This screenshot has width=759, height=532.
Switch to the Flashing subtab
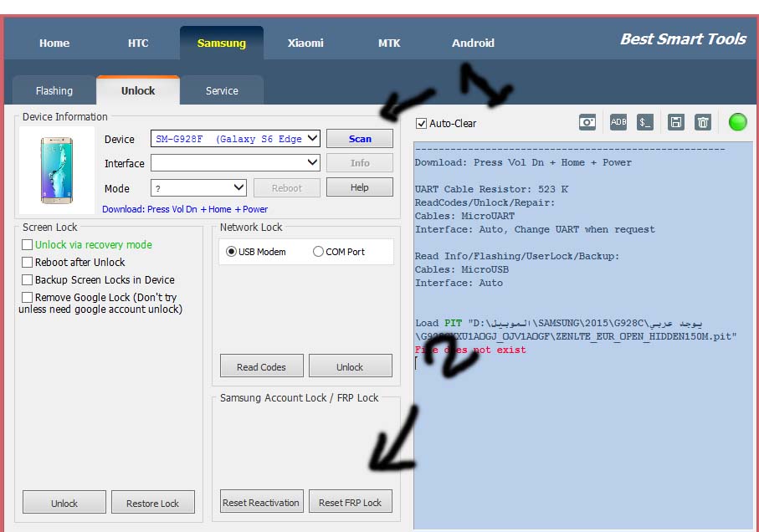tap(54, 91)
